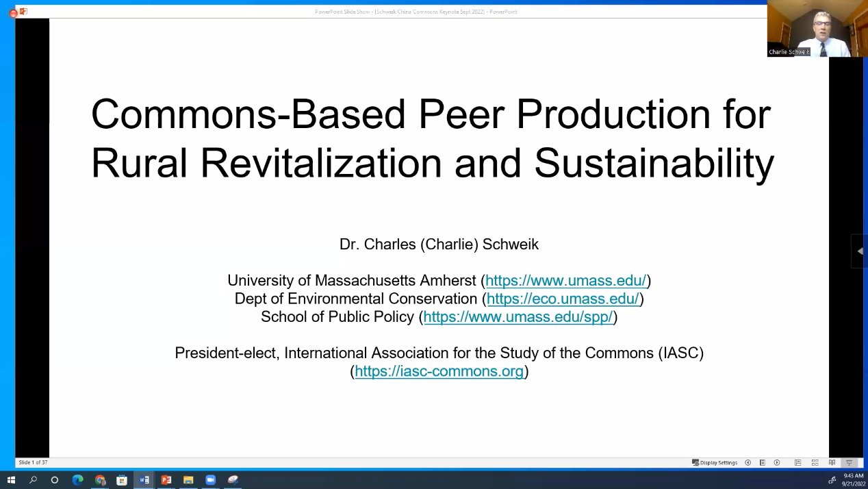Open File Explorer from taskbar
Image resolution: width=868 pixels, height=489 pixels.
coord(188,480)
